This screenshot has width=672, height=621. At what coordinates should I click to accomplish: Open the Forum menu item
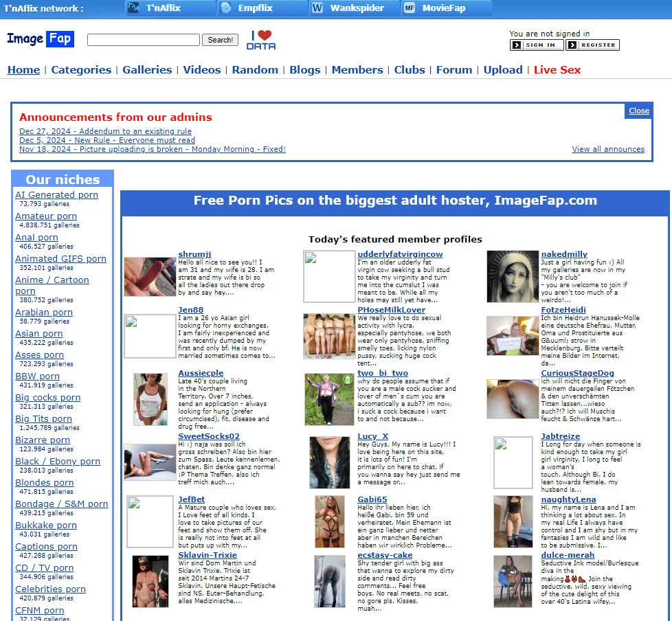(453, 70)
